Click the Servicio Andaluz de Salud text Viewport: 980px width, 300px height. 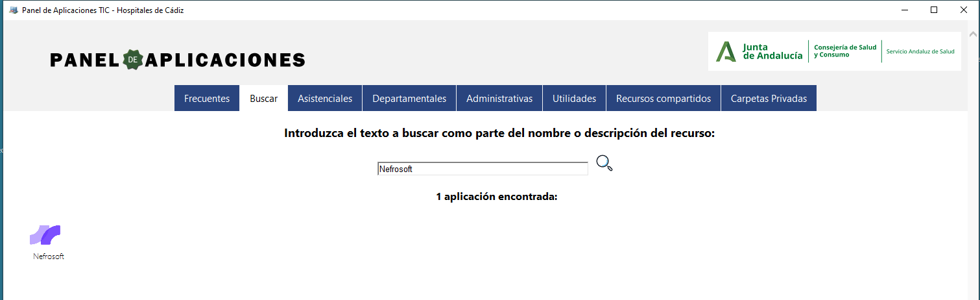tap(920, 51)
